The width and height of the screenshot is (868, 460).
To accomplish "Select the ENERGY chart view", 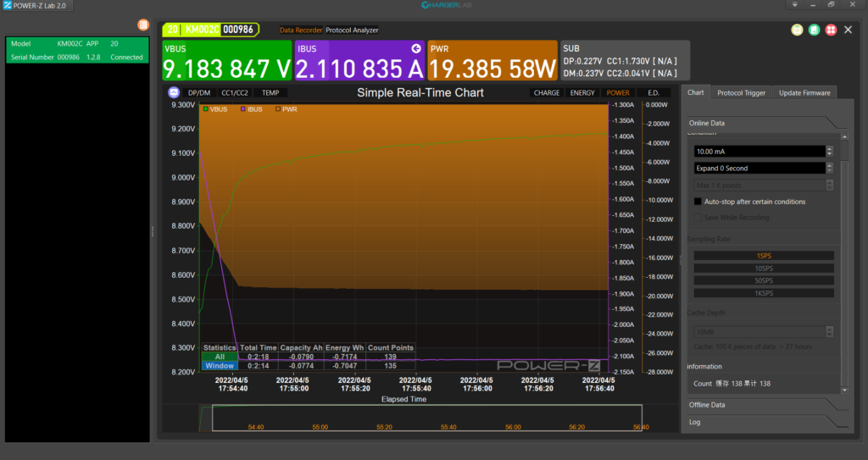I will 582,93.
